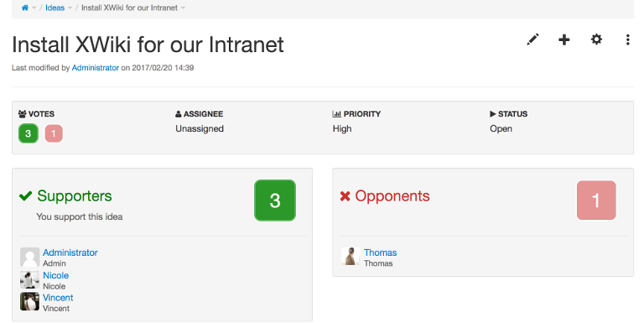Expand dropdown after Install XWiki breadcrumb
The width and height of the screenshot is (644, 323).
tap(183, 8)
